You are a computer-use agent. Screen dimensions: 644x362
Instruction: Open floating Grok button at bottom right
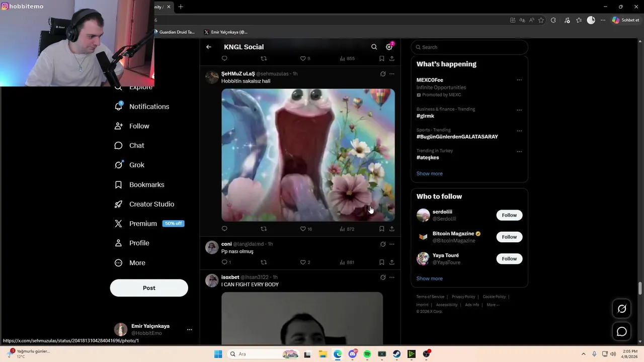coord(622,309)
